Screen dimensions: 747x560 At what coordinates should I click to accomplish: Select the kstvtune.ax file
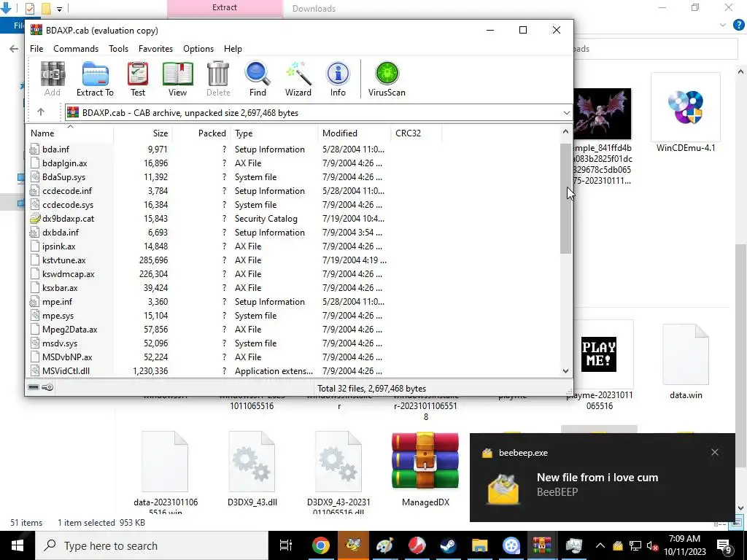[x=64, y=260]
